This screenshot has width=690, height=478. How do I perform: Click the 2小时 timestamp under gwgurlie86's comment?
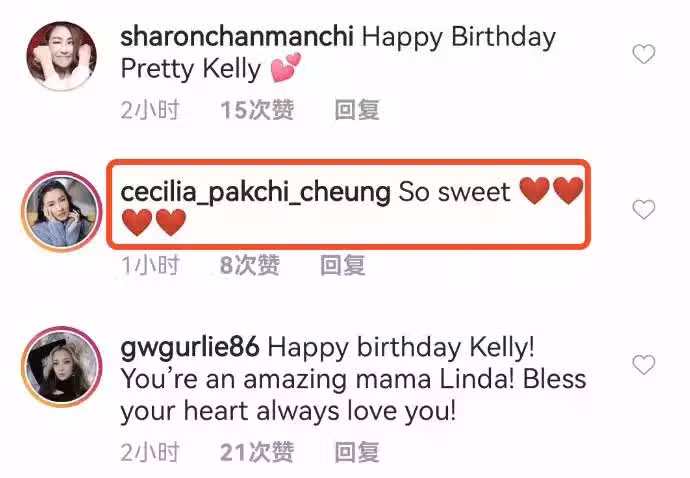tap(150, 452)
